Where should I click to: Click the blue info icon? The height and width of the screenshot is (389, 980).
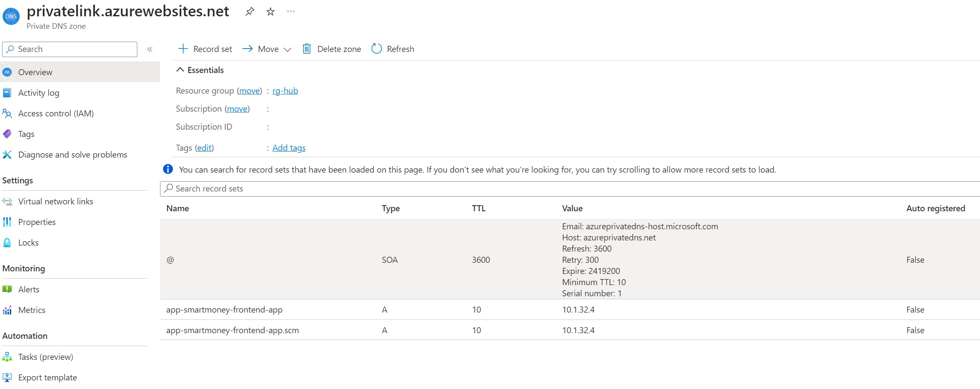coord(168,169)
